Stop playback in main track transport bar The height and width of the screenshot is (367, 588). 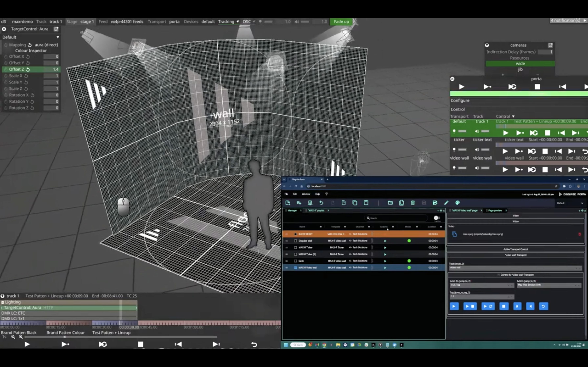pos(140,344)
